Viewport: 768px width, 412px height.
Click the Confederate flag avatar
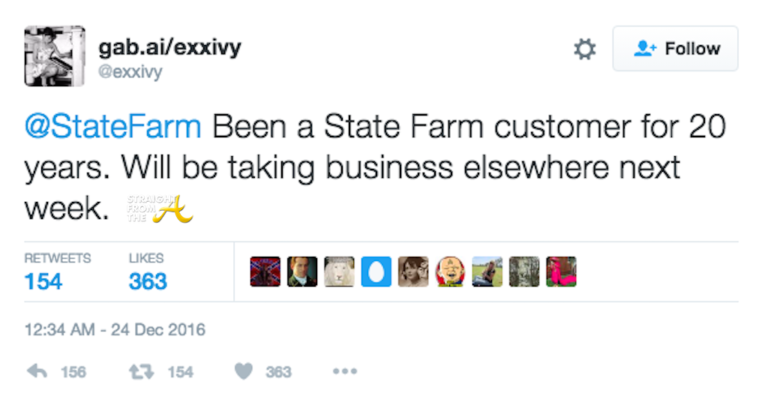(x=265, y=271)
